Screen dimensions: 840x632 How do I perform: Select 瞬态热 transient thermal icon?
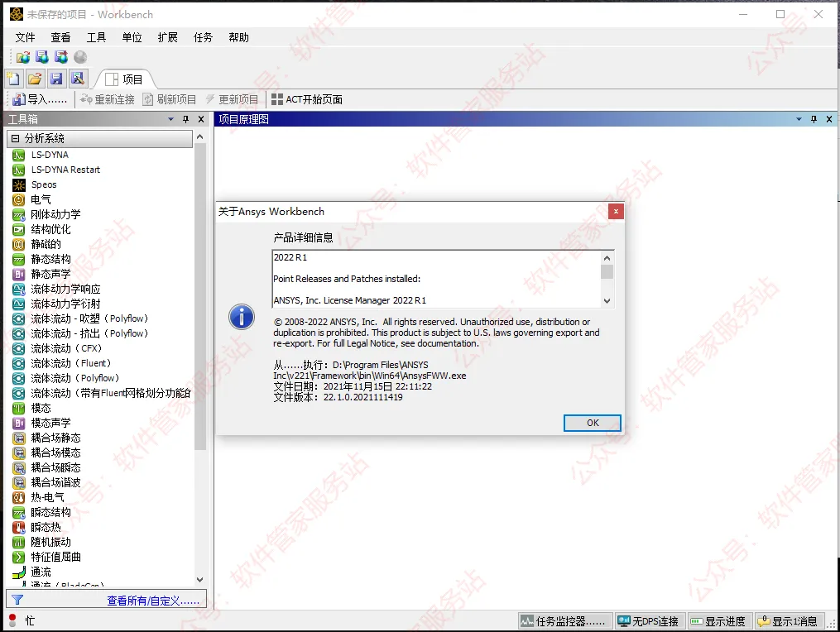19,528
